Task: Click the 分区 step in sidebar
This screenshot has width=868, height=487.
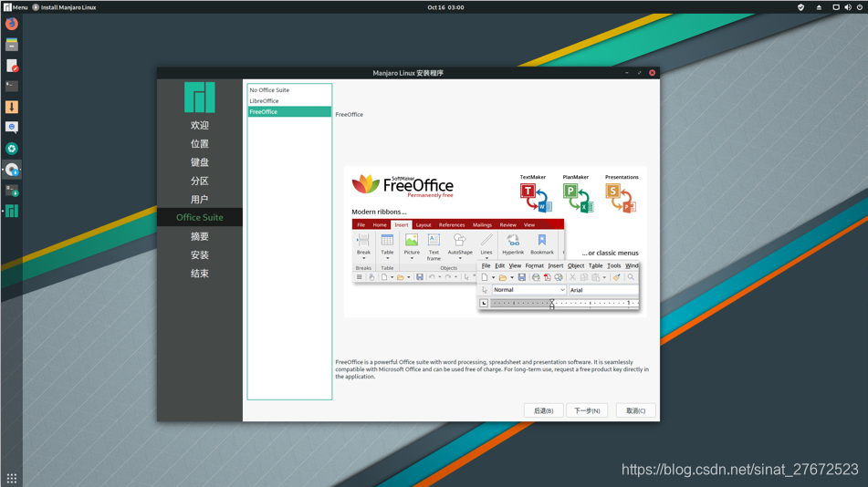Action: (200, 181)
